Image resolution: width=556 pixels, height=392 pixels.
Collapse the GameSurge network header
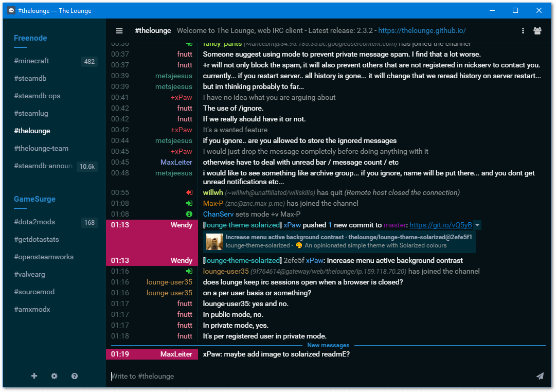click(x=34, y=199)
